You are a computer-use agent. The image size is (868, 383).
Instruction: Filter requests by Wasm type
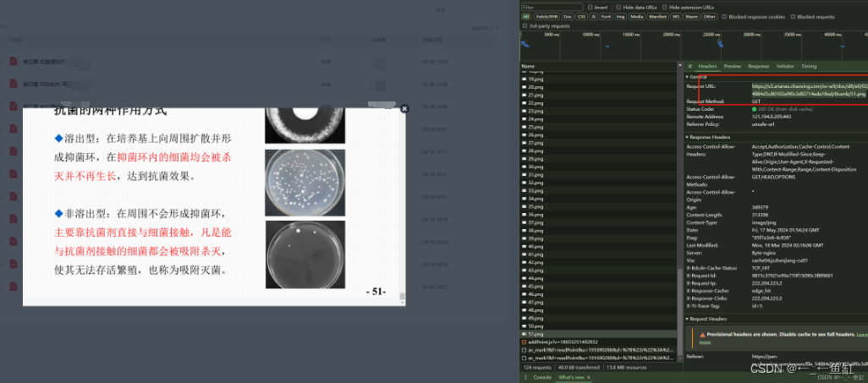coord(691,17)
